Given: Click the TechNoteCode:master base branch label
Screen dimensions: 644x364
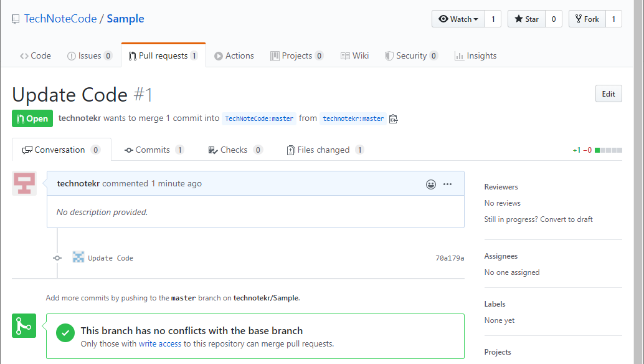Looking at the screenshot, I should click(259, 118).
